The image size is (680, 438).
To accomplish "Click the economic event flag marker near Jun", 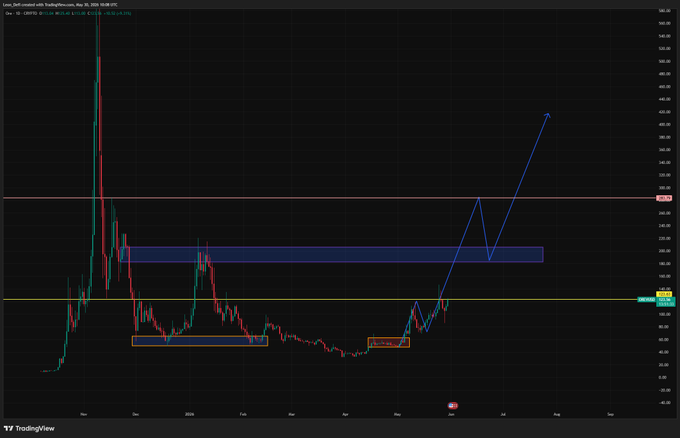I will [x=453, y=405].
